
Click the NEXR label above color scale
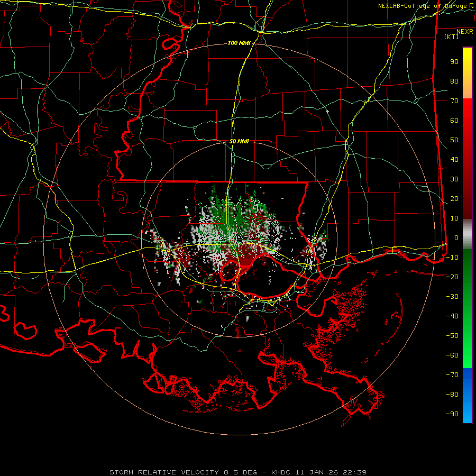pos(465,32)
